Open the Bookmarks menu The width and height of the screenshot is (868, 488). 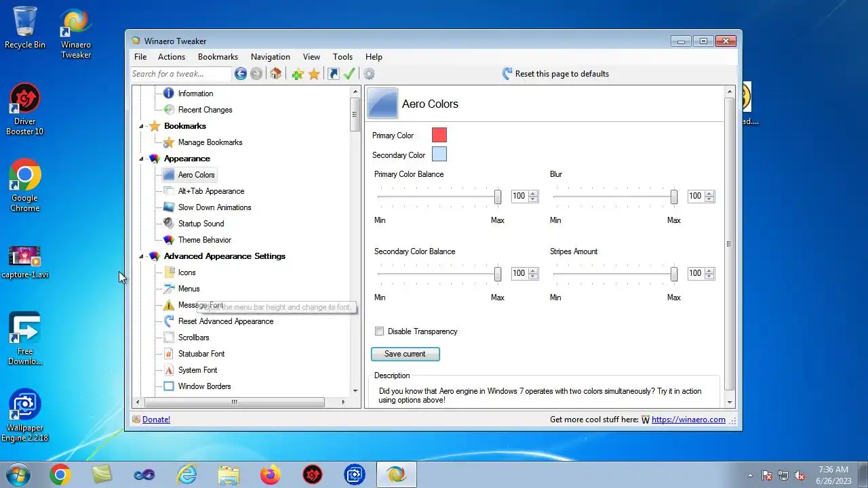[x=218, y=57]
